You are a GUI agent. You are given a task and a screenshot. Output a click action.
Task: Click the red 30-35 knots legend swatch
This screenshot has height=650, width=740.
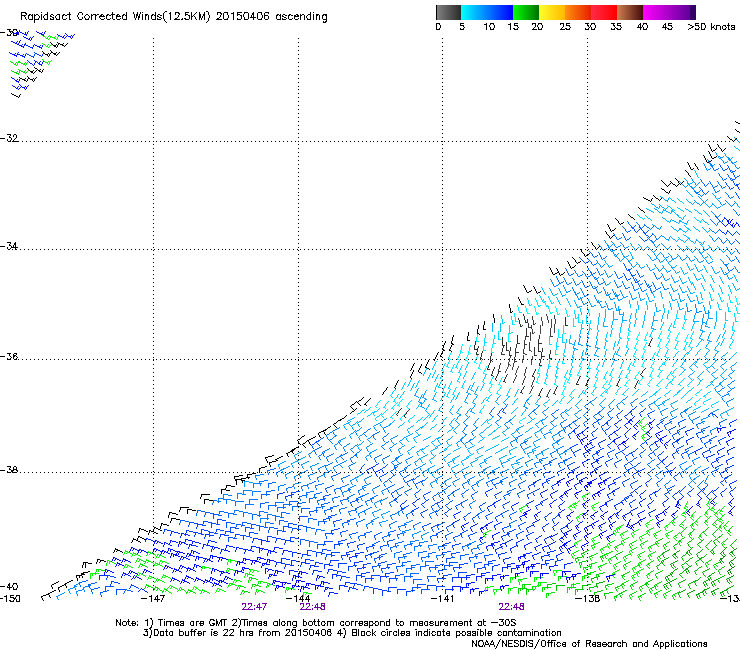[x=604, y=12]
